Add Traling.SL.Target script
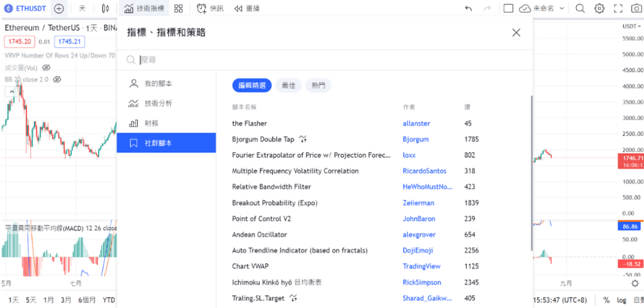This screenshot has width=644, height=308. click(258, 298)
